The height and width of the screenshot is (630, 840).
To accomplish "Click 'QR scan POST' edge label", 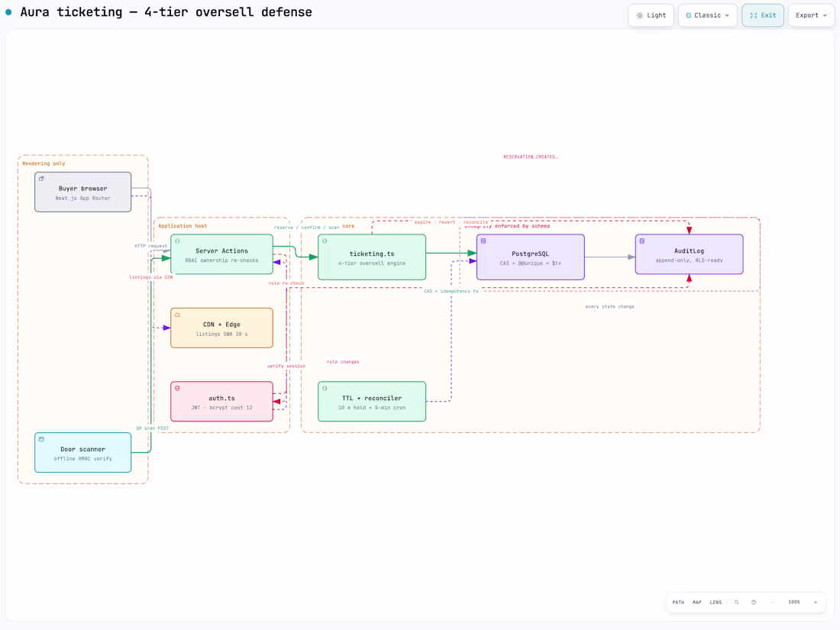I will point(152,428).
